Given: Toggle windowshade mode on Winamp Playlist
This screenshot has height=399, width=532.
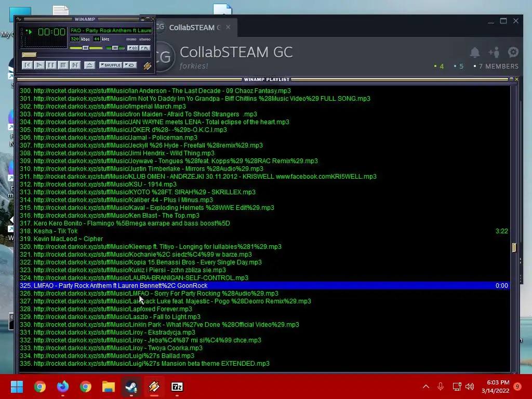Looking at the screenshot, I should (x=511, y=79).
